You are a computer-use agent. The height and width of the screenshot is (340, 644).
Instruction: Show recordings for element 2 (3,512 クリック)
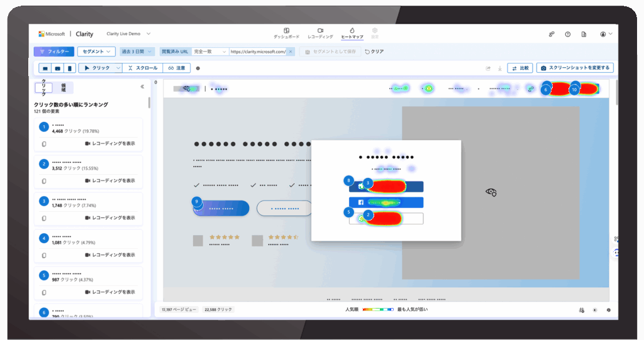click(x=110, y=180)
